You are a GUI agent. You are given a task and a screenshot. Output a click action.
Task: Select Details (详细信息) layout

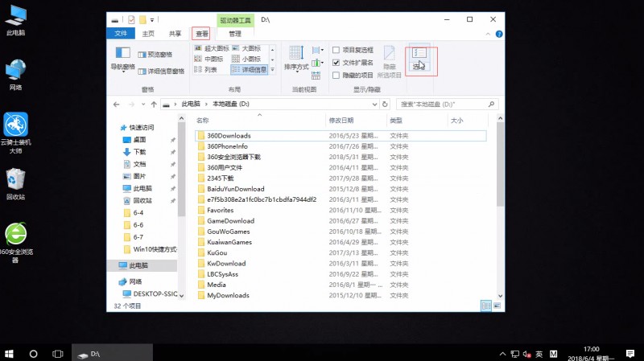[250, 70]
